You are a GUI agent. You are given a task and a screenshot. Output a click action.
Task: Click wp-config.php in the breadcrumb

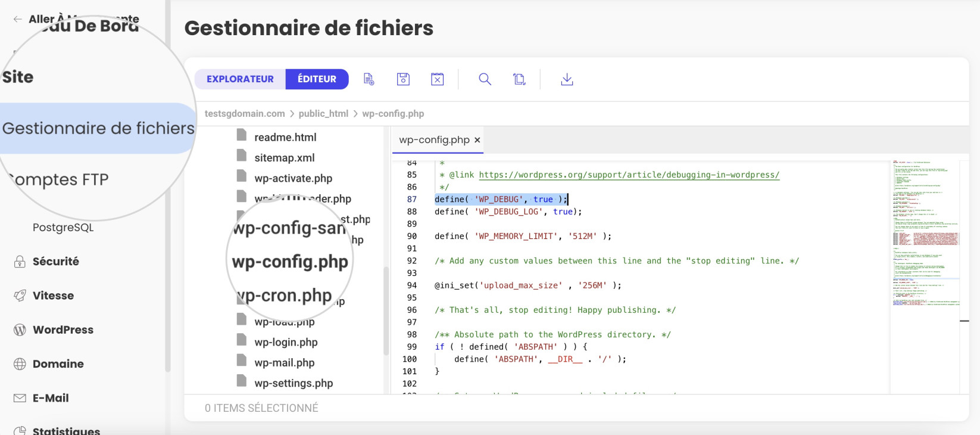pyautogui.click(x=393, y=114)
